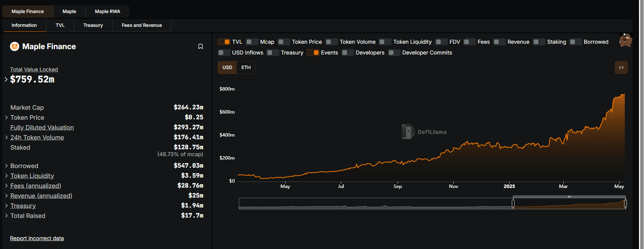Toggle TVL chart series
Image resolution: width=644 pixels, height=249 pixels.
tap(224, 42)
